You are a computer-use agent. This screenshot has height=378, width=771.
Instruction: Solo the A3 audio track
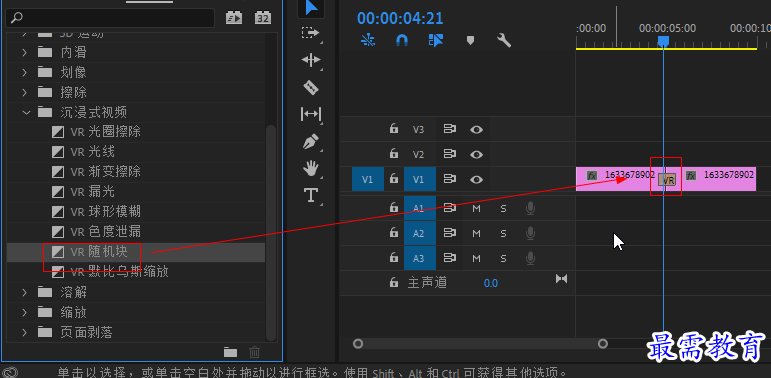click(x=503, y=259)
